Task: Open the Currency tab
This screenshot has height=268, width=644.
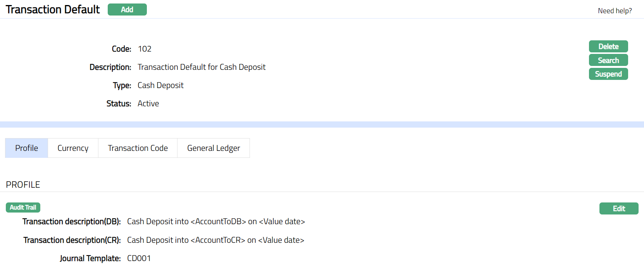Action: click(x=73, y=148)
